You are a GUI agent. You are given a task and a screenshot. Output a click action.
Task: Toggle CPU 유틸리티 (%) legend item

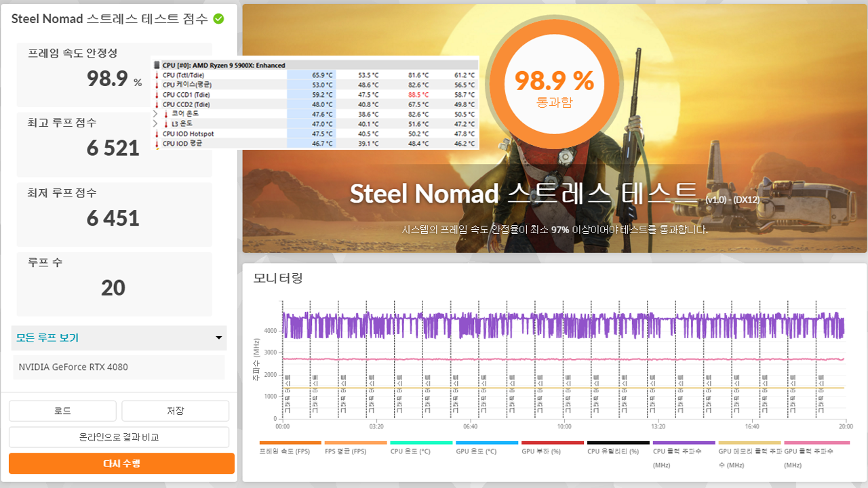coord(618,448)
